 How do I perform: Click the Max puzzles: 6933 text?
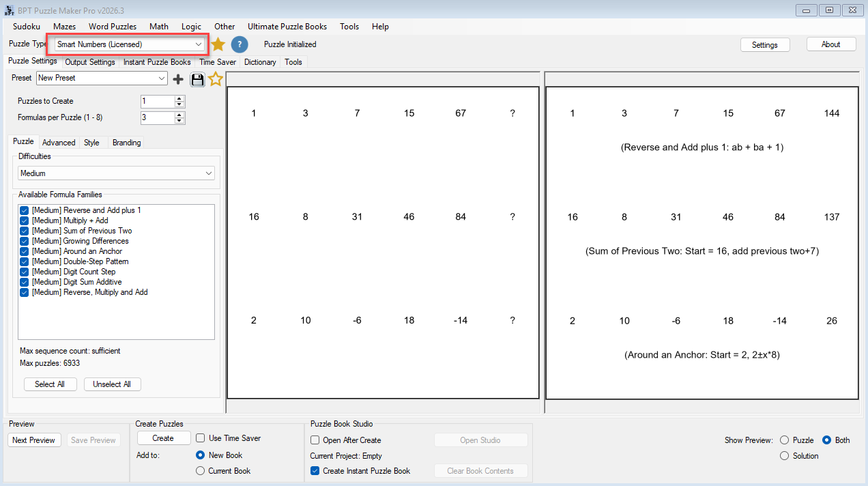click(50, 362)
